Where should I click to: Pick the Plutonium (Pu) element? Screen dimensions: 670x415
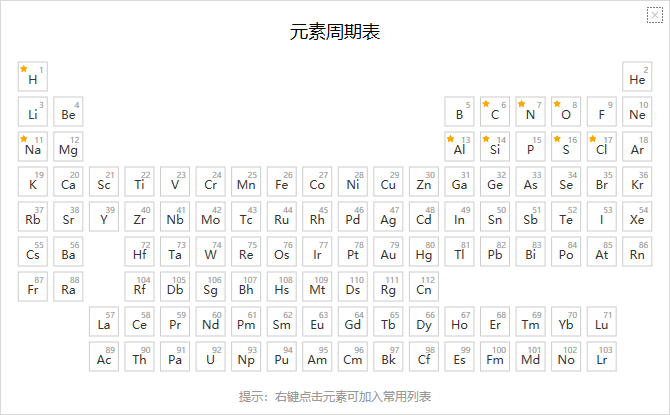coord(282,357)
